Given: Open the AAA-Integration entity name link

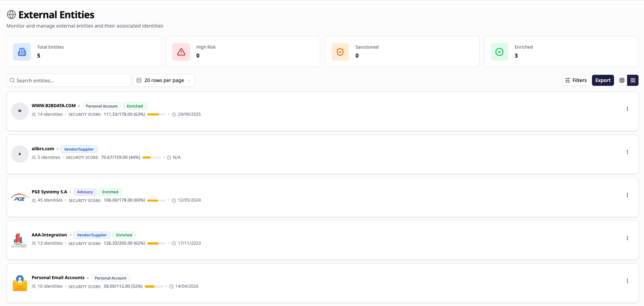Looking at the screenshot, I should pos(49,235).
